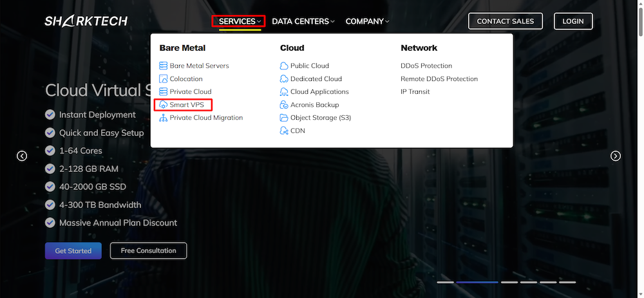Select the active blue carousel indicator
644x298 pixels.
[x=477, y=282]
